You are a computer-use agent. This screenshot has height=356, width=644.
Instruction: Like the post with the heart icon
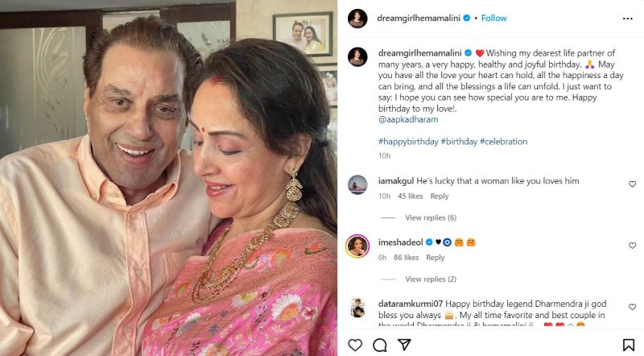point(355,346)
